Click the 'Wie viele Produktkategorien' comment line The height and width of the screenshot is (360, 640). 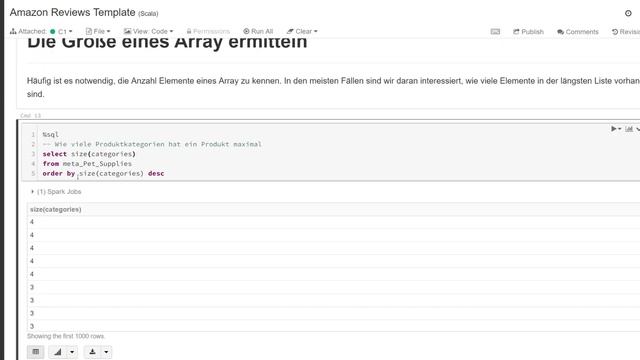tap(152, 144)
